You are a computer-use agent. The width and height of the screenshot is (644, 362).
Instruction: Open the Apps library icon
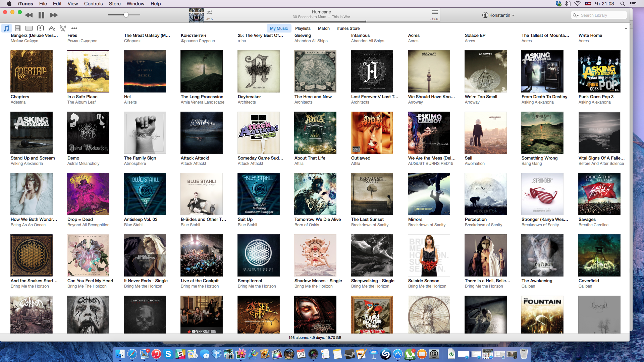[x=52, y=28]
